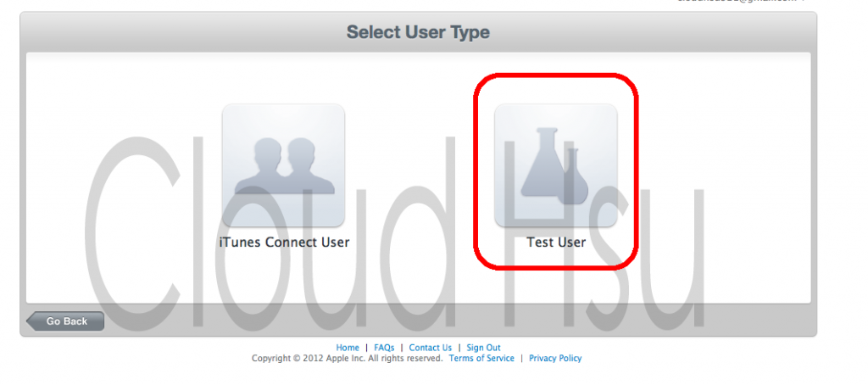Screen dimensions: 868x385
Task: Open the Home link in footer
Action: pyautogui.click(x=348, y=348)
